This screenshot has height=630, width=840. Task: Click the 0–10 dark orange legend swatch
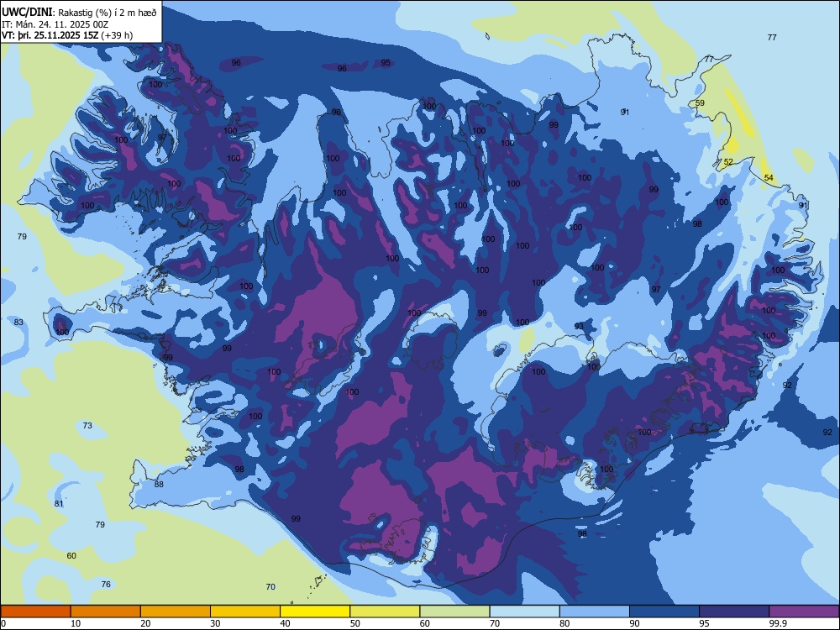(35, 612)
